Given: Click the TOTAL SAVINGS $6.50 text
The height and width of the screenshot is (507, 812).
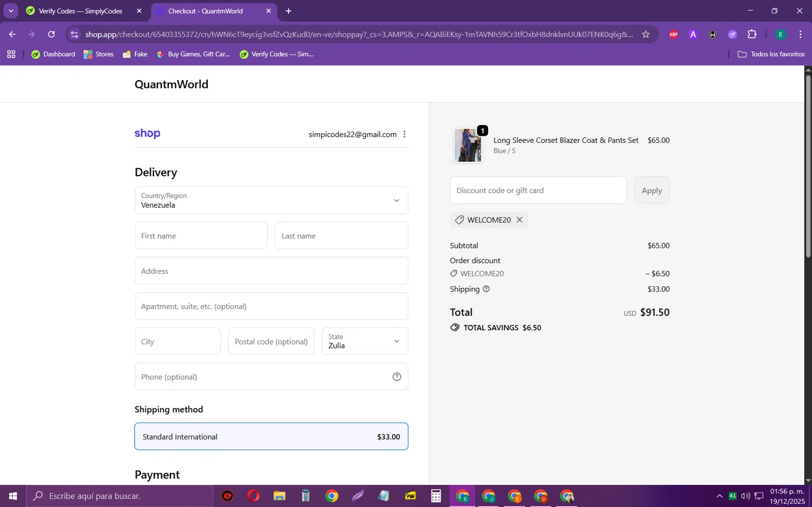Looking at the screenshot, I should 502,327.
